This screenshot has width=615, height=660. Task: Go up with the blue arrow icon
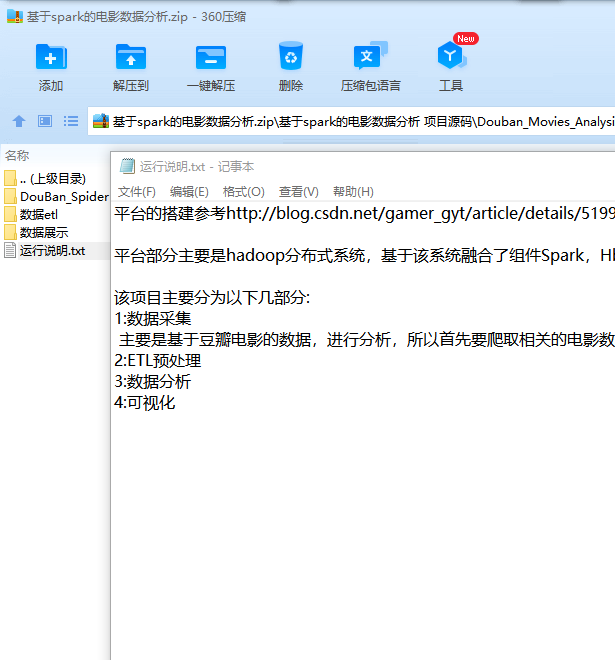click(x=19, y=121)
